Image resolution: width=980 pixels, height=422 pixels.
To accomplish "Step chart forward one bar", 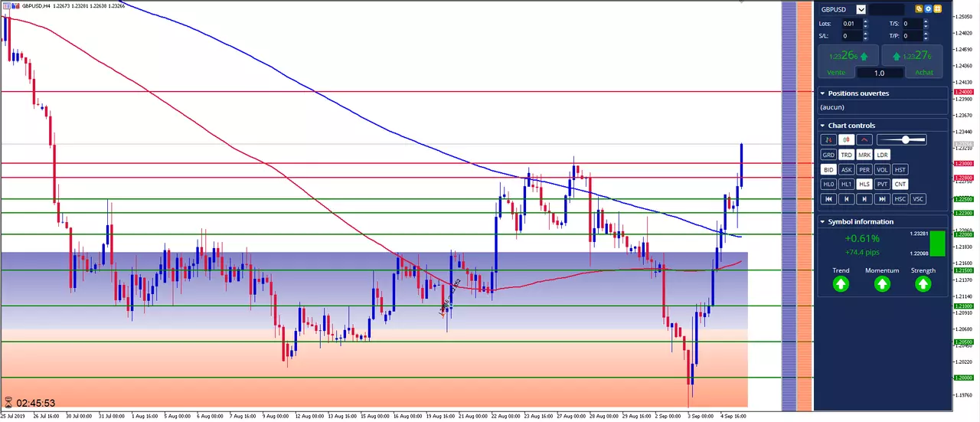I will point(864,199).
